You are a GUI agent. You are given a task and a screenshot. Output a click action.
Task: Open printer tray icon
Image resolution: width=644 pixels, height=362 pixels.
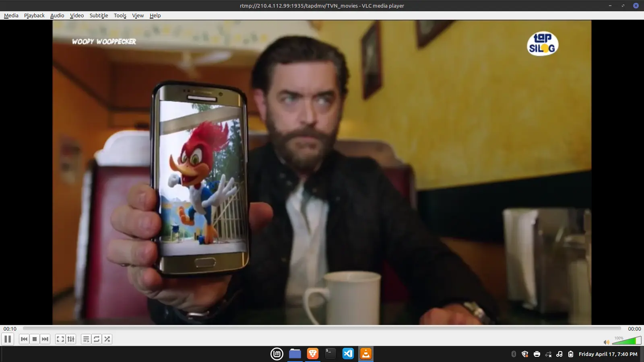(537, 354)
